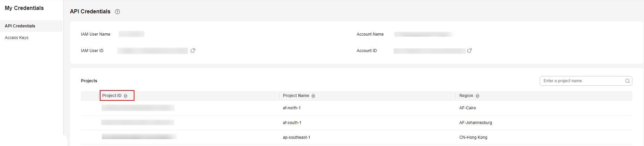Copy the Account ID
This screenshot has width=644, height=146.
(x=469, y=50)
